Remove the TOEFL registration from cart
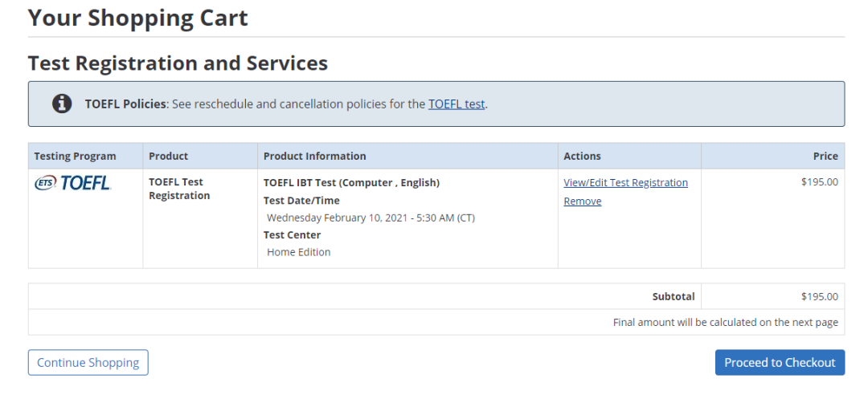Image resolution: width=868 pixels, height=399 pixels. tap(582, 201)
